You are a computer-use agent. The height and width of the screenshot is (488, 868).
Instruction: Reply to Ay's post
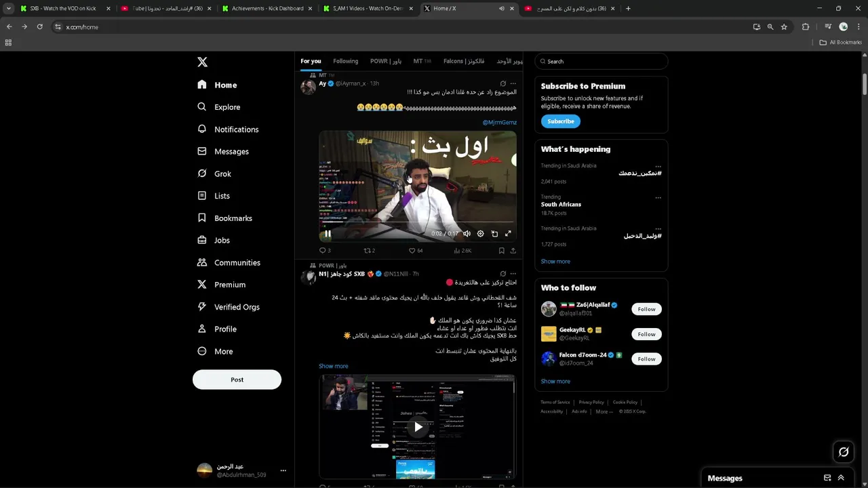pyautogui.click(x=325, y=251)
